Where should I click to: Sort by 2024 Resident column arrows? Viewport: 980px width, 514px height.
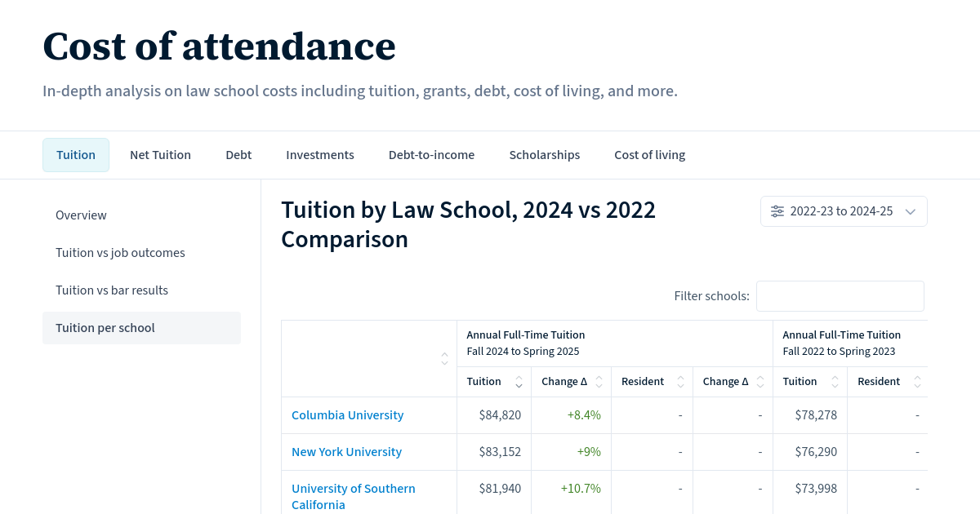[x=680, y=382]
